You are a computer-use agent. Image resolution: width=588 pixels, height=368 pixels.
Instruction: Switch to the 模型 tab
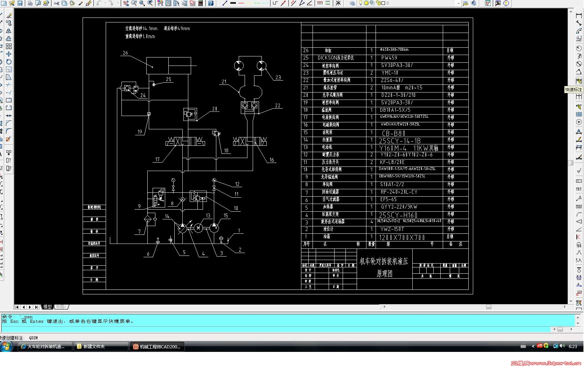[48, 307]
